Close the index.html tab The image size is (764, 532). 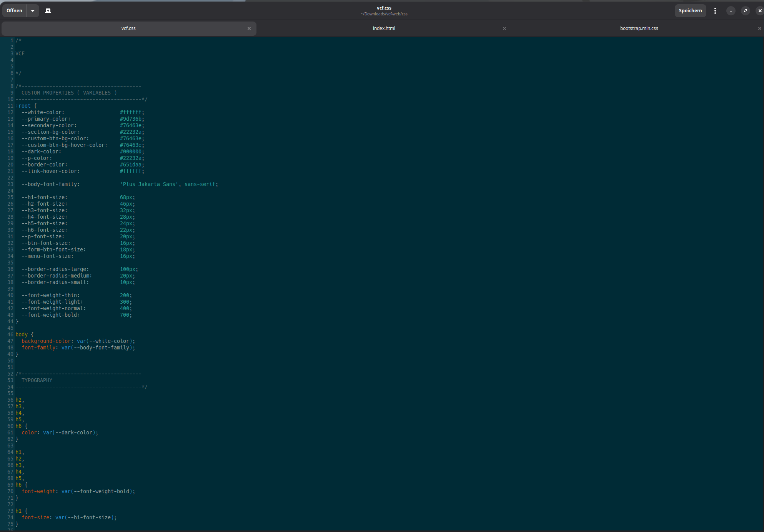point(504,28)
